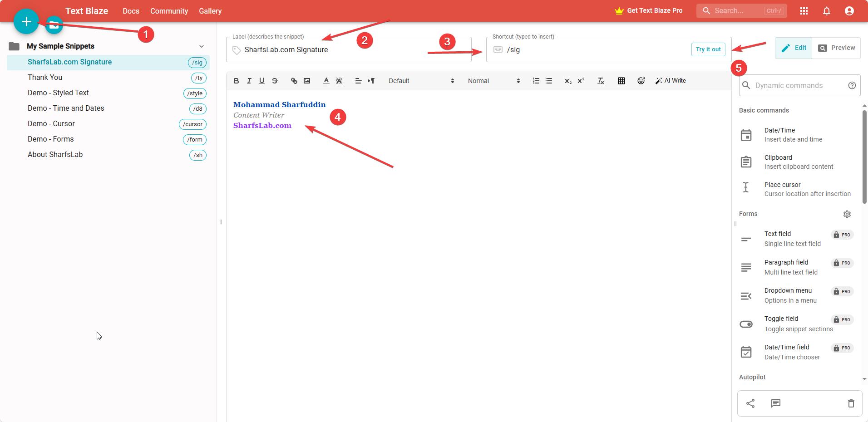Select the Demo - Cursor snippet
Screen dimensions: 868x422
click(x=108, y=124)
